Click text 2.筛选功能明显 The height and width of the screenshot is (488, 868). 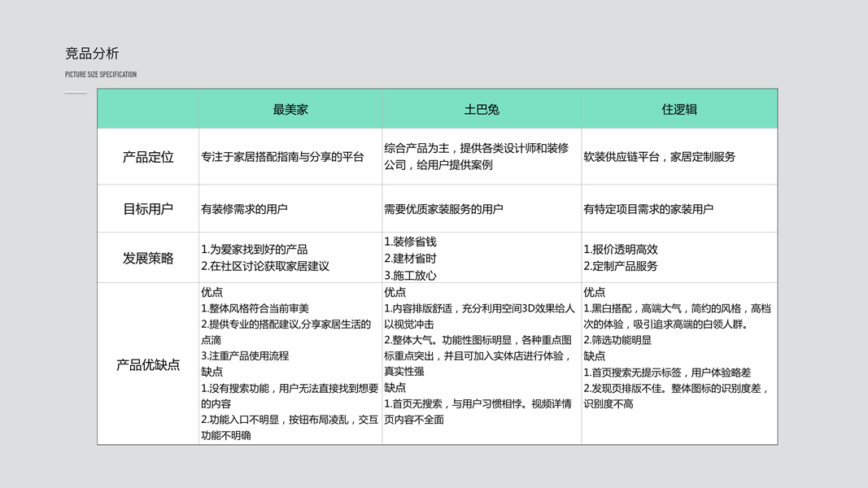tap(617, 340)
